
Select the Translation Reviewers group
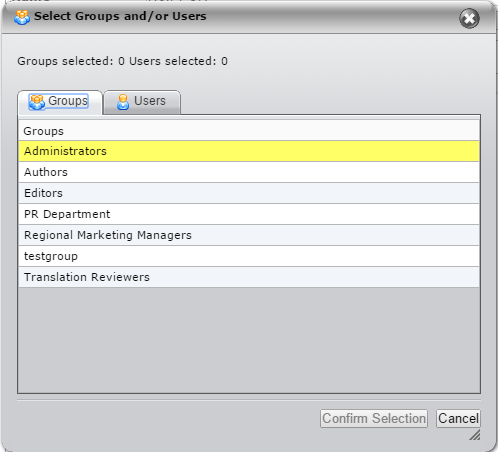tap(249, 277)
